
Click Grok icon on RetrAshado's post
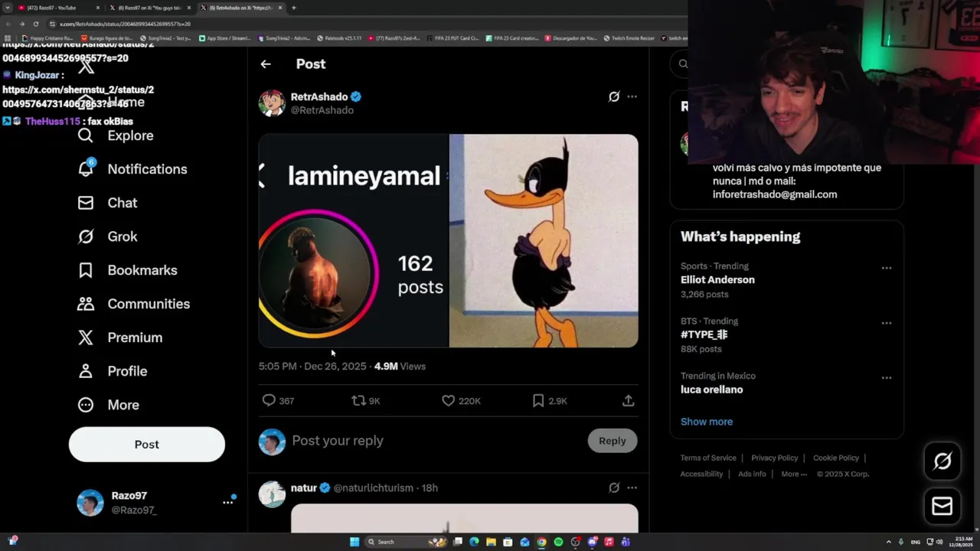tap(614, 96)
